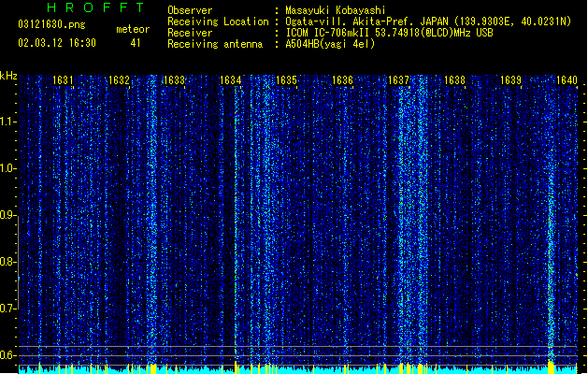
Task: Click the 1635 time marker
Action: pyautogui.click(x=286, y=80)
